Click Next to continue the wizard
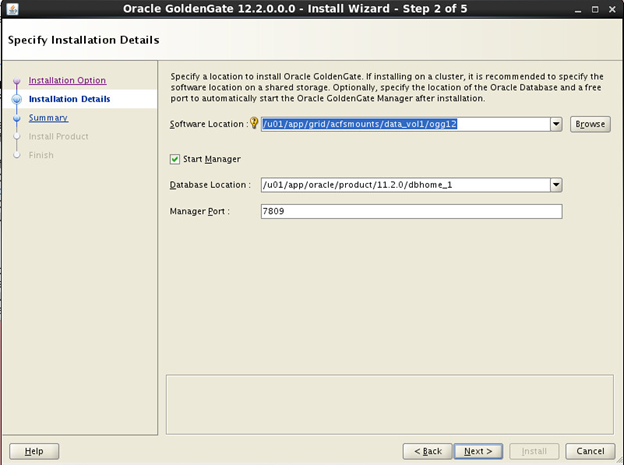624x465 pixels. pyautogui.click(x=478, y=451)
